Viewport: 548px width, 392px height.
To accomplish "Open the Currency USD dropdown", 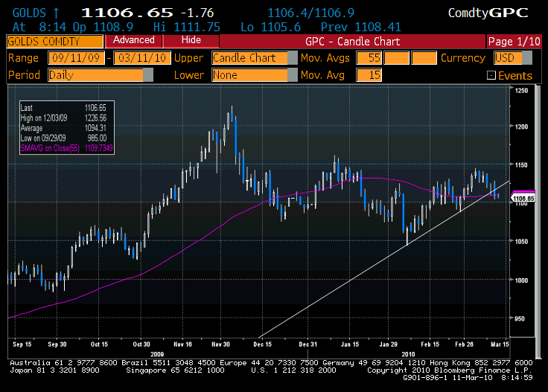I will pos(513,58).
